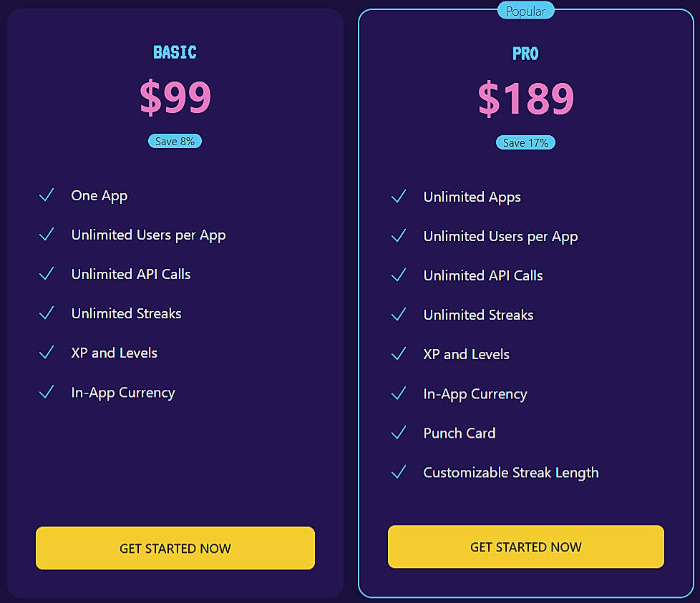700x603 pixels.
Task: Click GET STARTED NOW under the Basic plan
Action: pyautogui.click(x=175, y=548)
